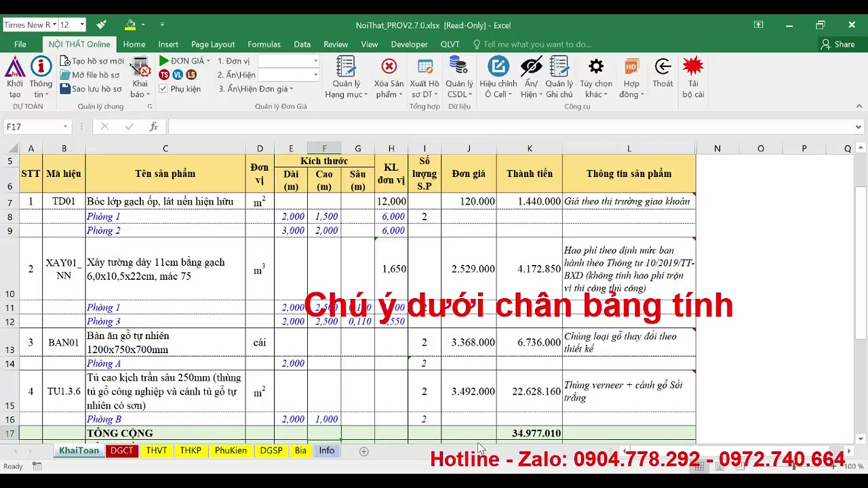Open the font size dropdown
868x488 pixels.
click(x=81, y=25)
